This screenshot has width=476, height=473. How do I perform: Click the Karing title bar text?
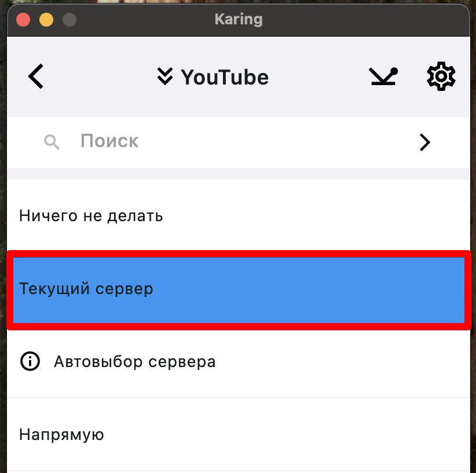239,20
